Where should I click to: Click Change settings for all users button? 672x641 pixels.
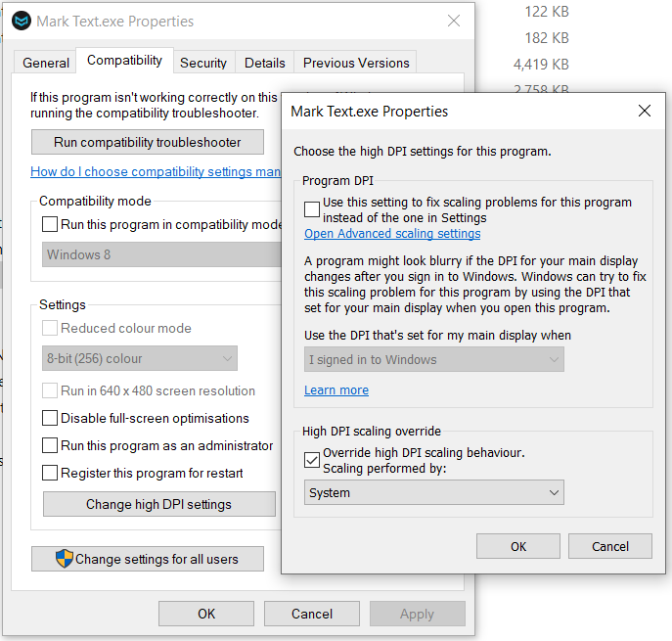pyautogui.click(x=148, y=559)
